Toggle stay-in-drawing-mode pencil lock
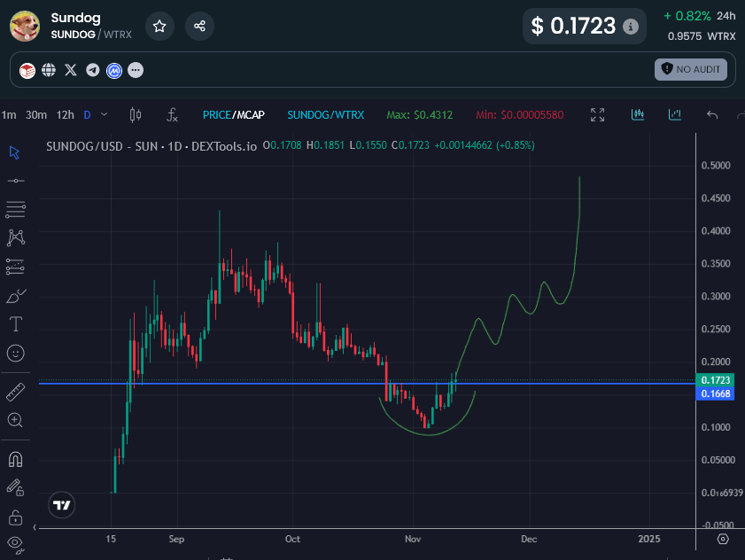 tap(15, 487)
